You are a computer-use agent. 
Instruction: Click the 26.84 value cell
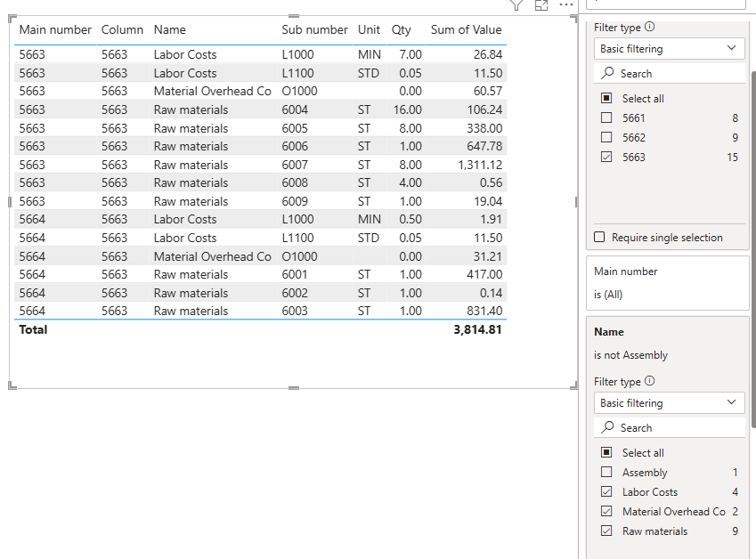coord(487,54)
